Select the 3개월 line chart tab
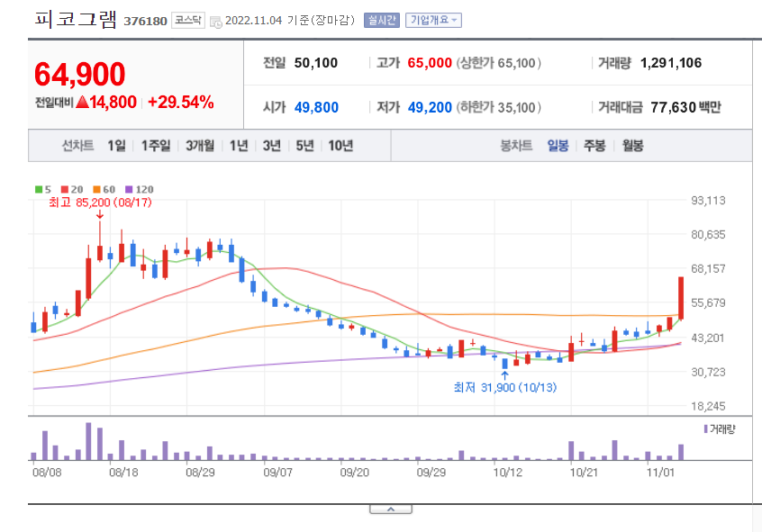The height and width of the screenshot is (532, 762). point(200,145)
